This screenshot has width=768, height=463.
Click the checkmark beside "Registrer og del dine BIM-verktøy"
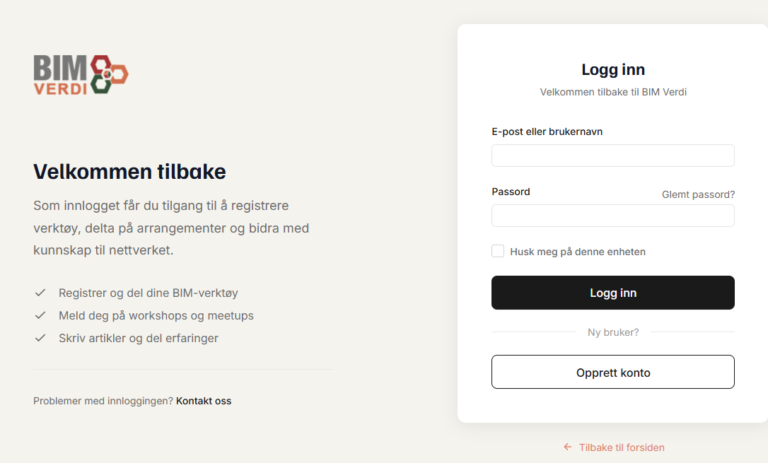[x=40, y=293]
